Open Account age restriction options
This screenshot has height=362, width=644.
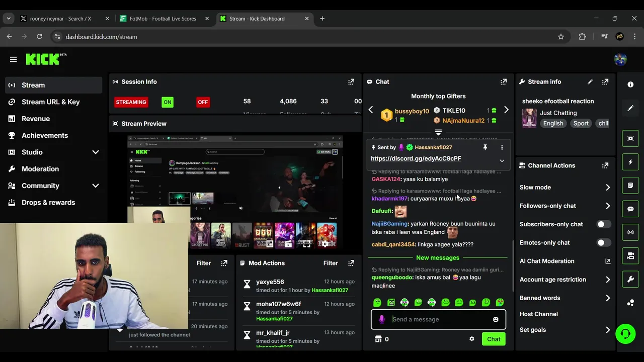565,280
